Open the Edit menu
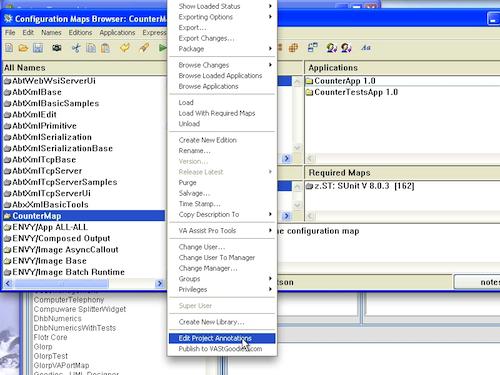Viewport: 500px width, 375px height. tap(28, 33)
